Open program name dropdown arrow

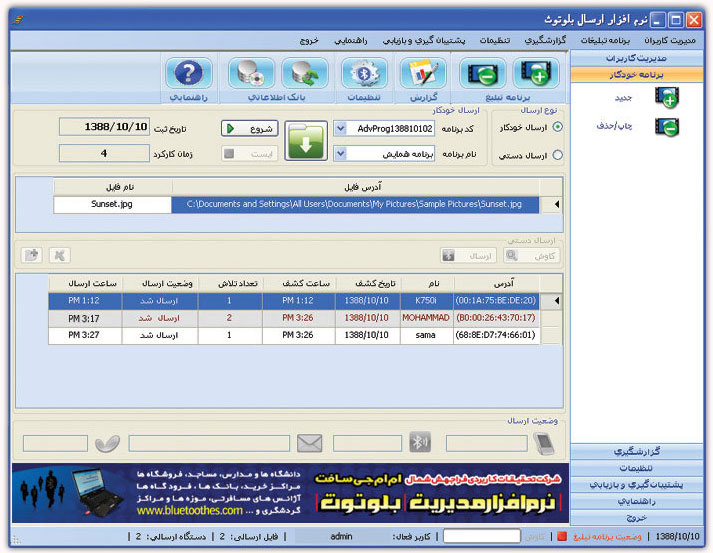point(340,154)
